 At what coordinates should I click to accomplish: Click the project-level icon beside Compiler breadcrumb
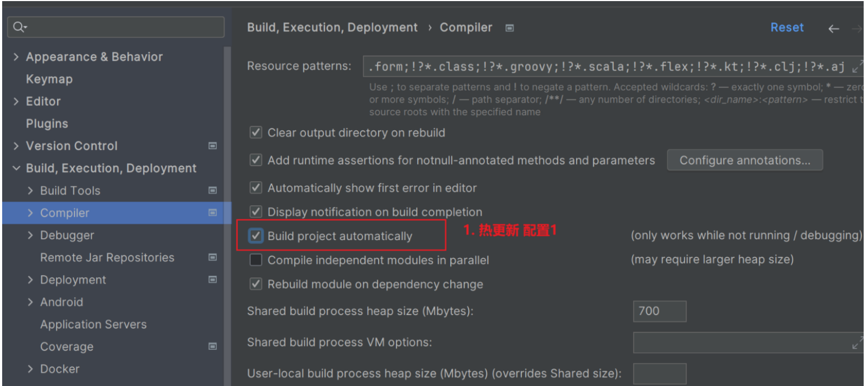tap(509, 28)
